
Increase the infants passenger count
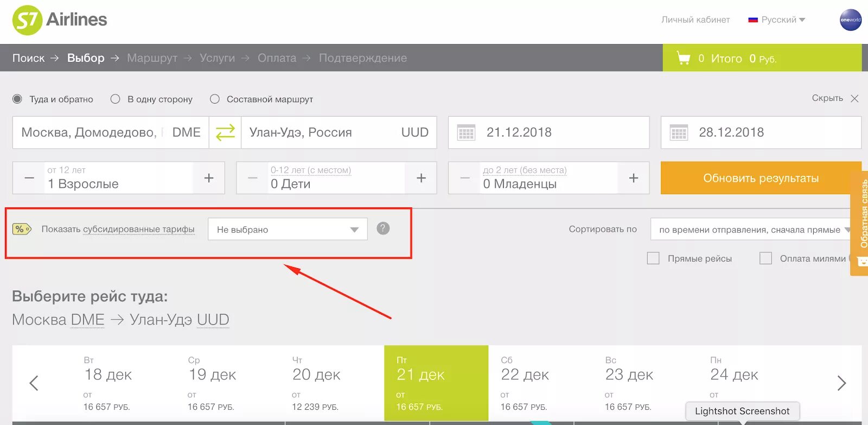point(633,178)
